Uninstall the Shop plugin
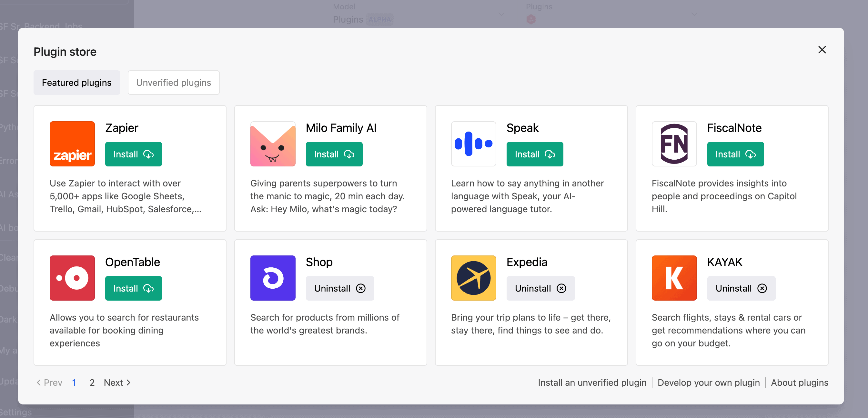Image resolution: width=868 pixels, height=418 pixels. 339,288
